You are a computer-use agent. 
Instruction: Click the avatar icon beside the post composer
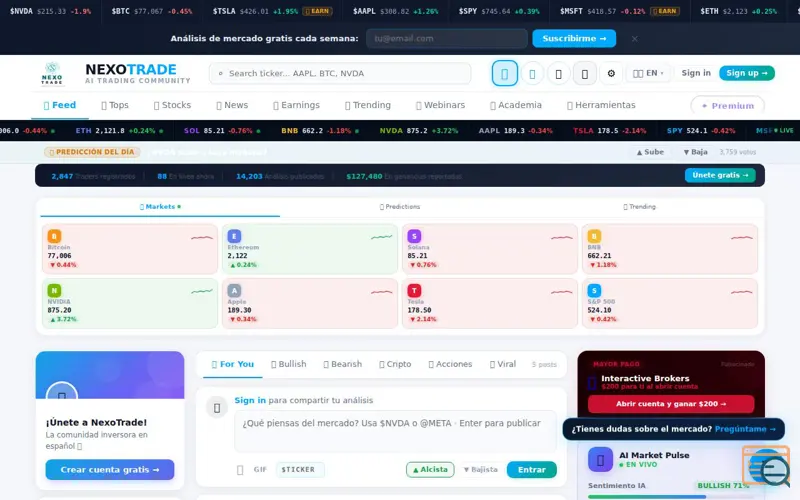pyautogui.click(x=217, y=408)
